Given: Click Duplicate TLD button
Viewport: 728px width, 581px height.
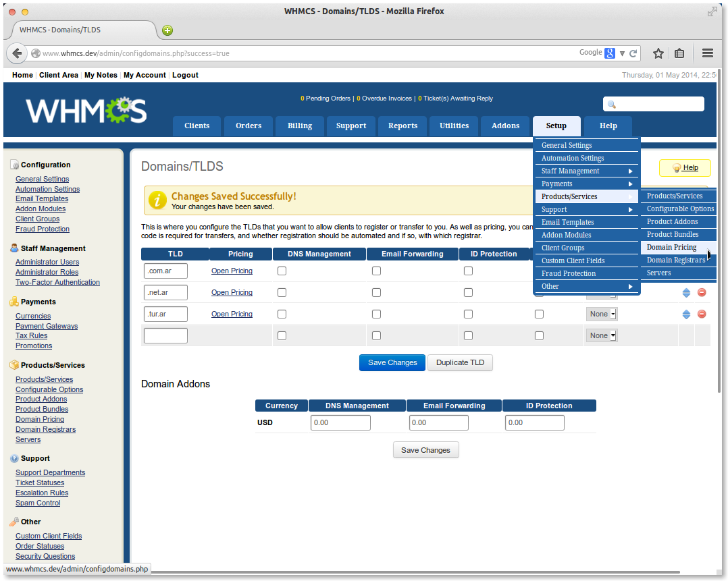Looking at the screenshot, I should click(x=460, y=362).
